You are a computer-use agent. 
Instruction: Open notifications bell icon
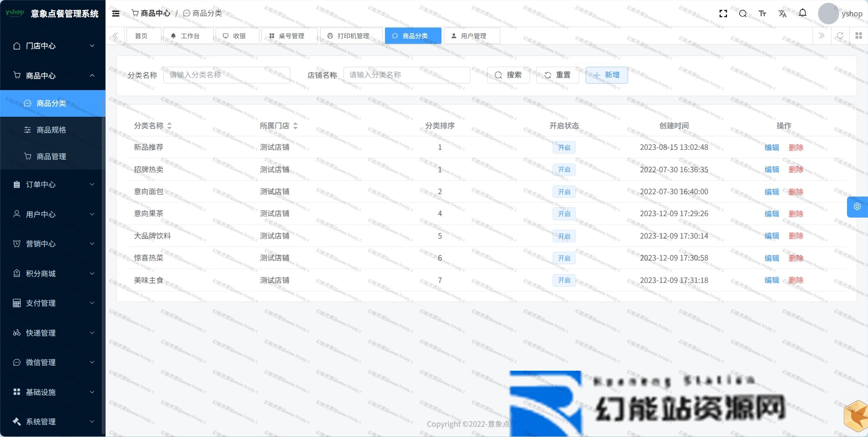pos(803,13)
